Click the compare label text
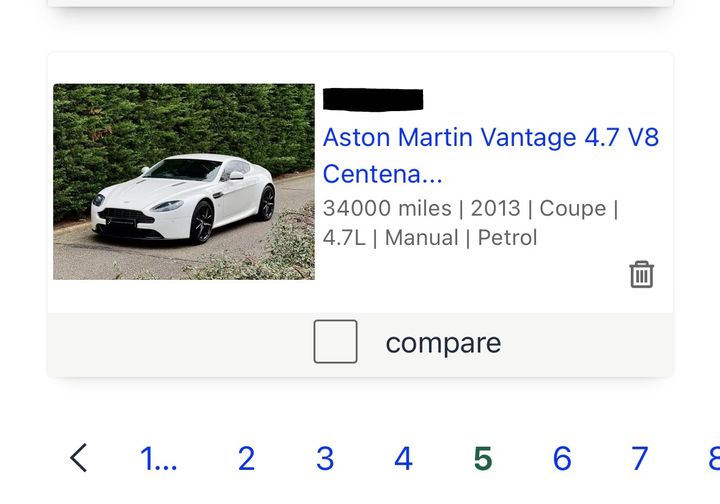 pyautogui.click(x=443, y=343)
